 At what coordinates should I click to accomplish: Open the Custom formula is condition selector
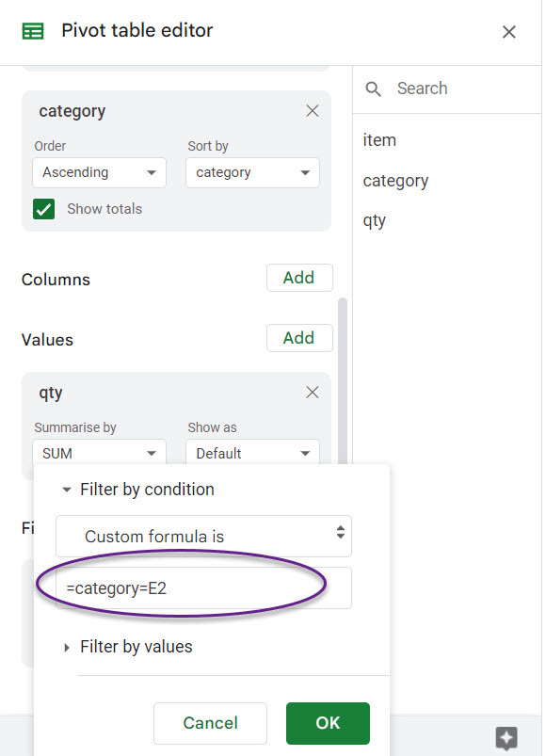click(203, 536)
